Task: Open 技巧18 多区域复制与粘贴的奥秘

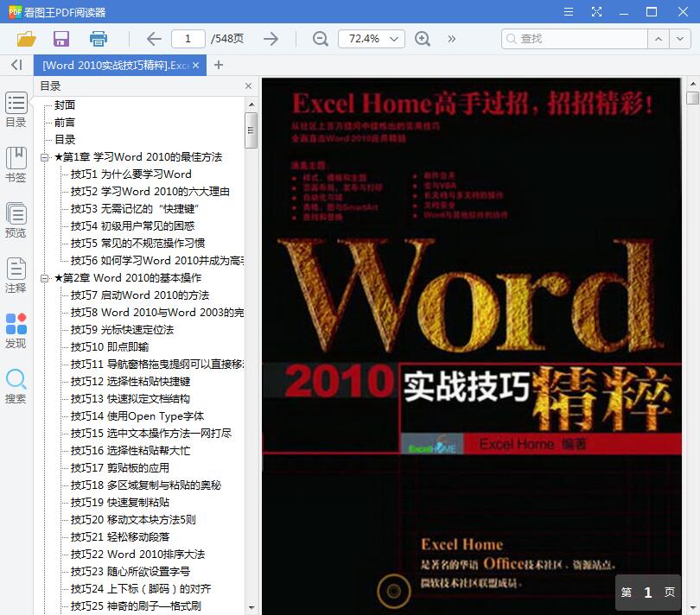Action: (x=145, y=485)
